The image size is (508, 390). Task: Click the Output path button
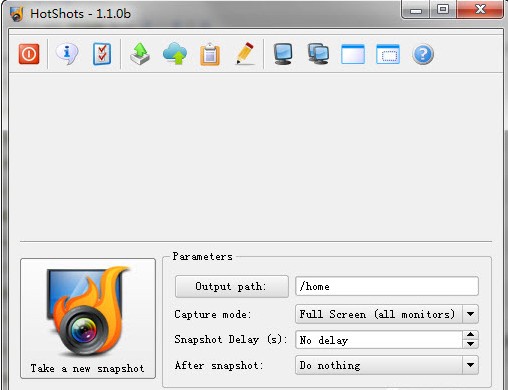[232, 286]
